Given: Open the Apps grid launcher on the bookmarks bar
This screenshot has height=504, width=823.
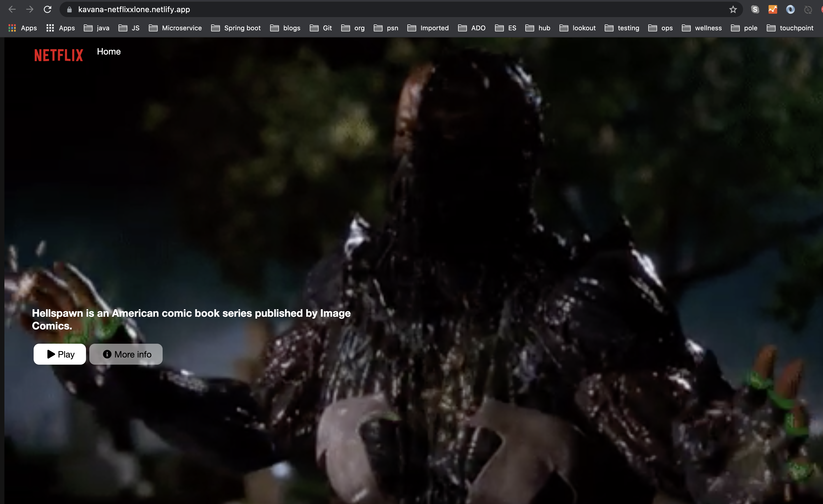Looking at the screenshot, I should coord(12,28).
